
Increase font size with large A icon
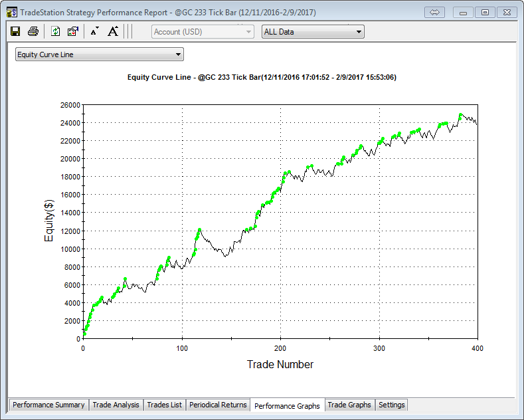113,31
